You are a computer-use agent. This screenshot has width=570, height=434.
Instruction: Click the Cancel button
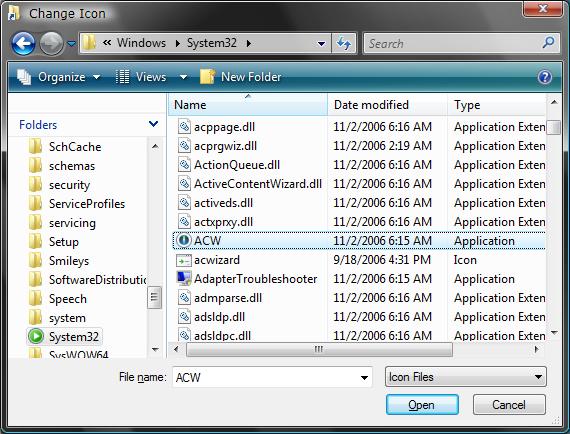[x=509, y=405]
